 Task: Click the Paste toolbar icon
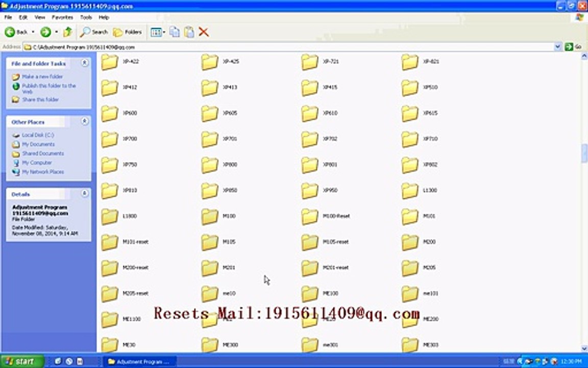click(189, 32)
